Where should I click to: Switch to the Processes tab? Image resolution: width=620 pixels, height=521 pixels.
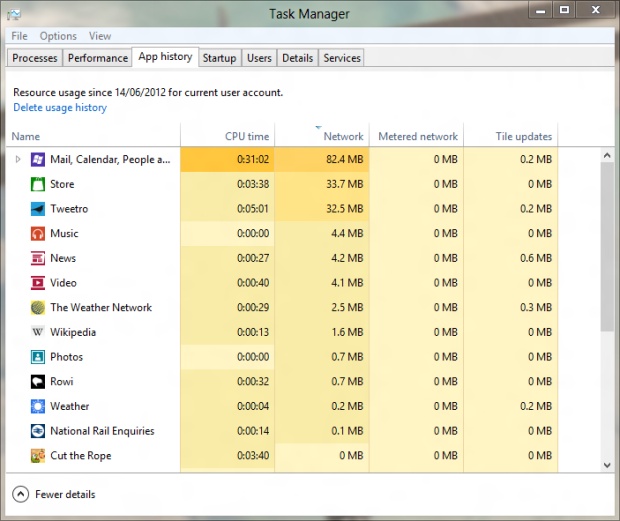tap(35, 58)
